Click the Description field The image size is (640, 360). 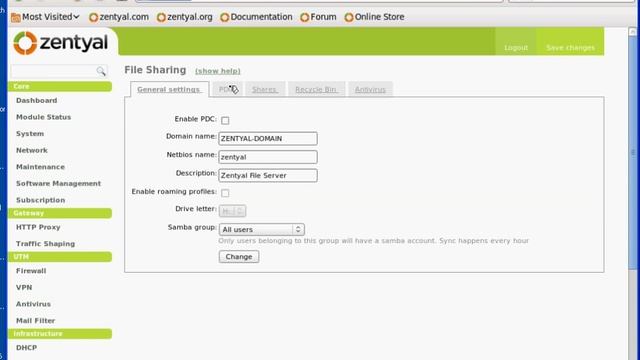pyautogui.click(x=268, y=175)
